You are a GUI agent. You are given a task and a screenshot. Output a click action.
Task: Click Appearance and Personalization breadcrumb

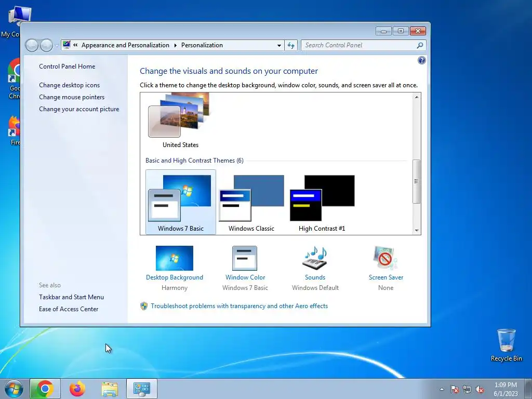click(126, 46)
